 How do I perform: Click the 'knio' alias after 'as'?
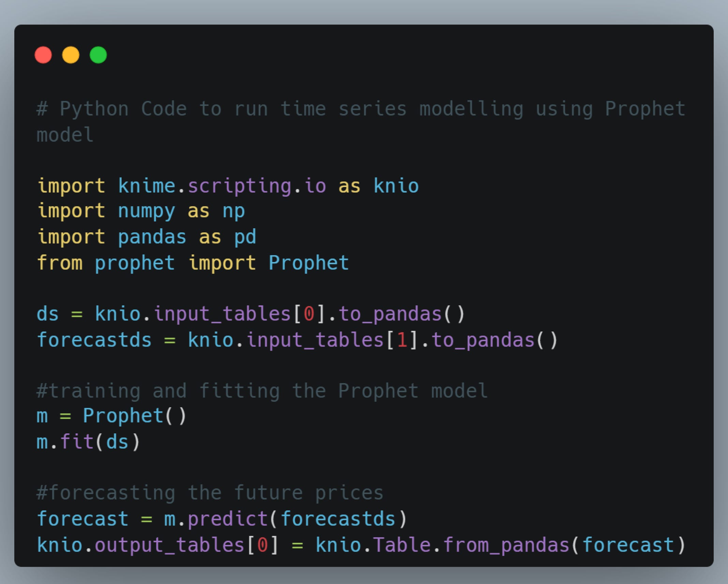coord(396,186)
